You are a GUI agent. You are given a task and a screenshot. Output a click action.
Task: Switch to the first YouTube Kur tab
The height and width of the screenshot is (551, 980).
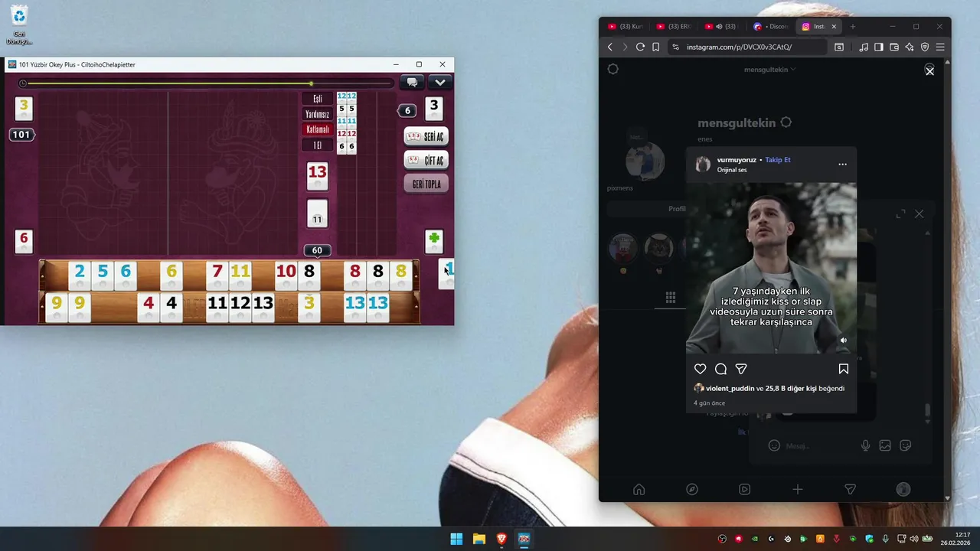coord(626,27)
